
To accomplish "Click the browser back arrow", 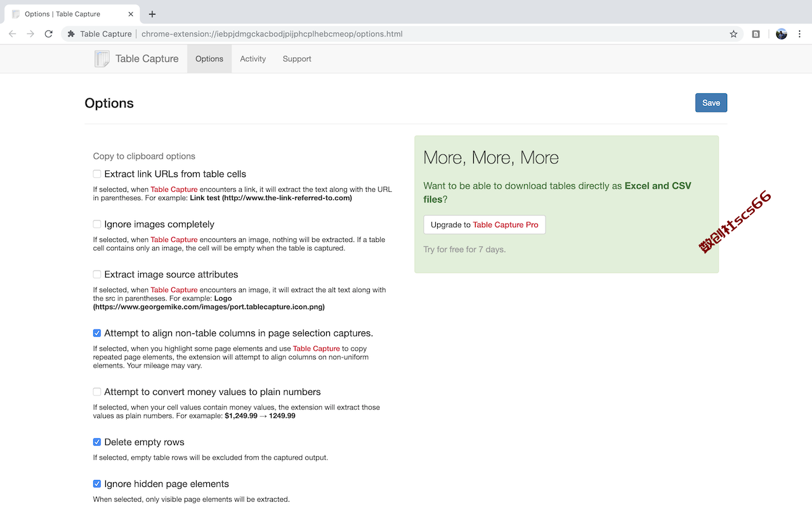I will tap(13, 34).
